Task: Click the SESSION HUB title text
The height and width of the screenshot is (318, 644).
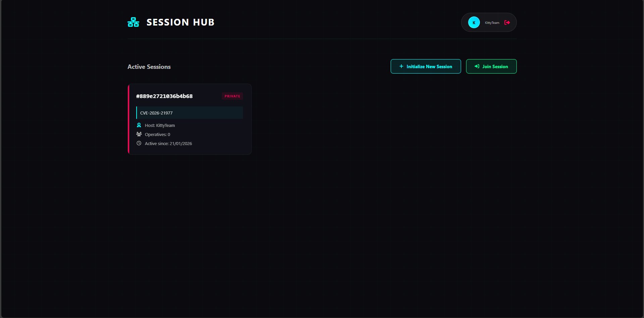Action: tap(180, 22)
